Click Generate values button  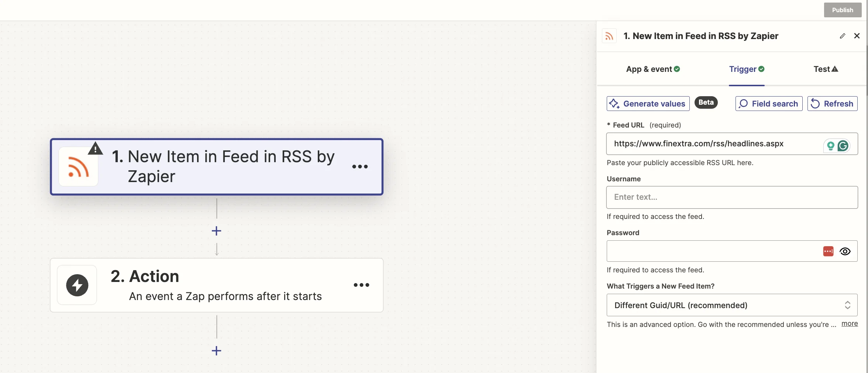648,104
